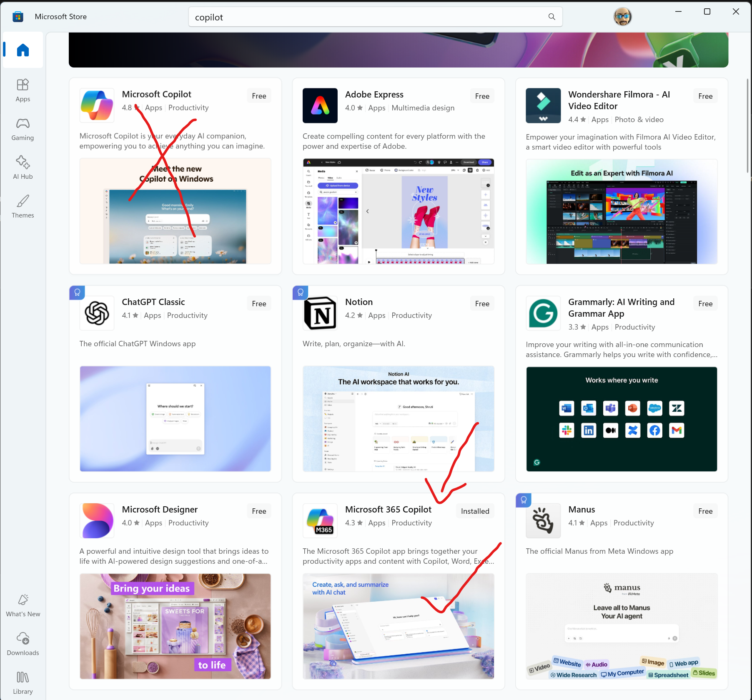Open the Grammarly title link
The image size is (752, 700).
click(x=621, y=308)
